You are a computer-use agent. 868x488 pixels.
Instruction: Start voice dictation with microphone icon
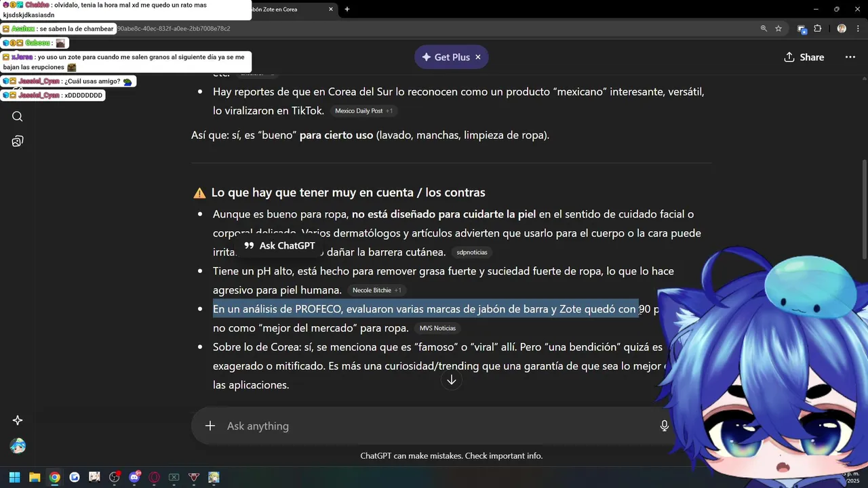click(665, 426)
